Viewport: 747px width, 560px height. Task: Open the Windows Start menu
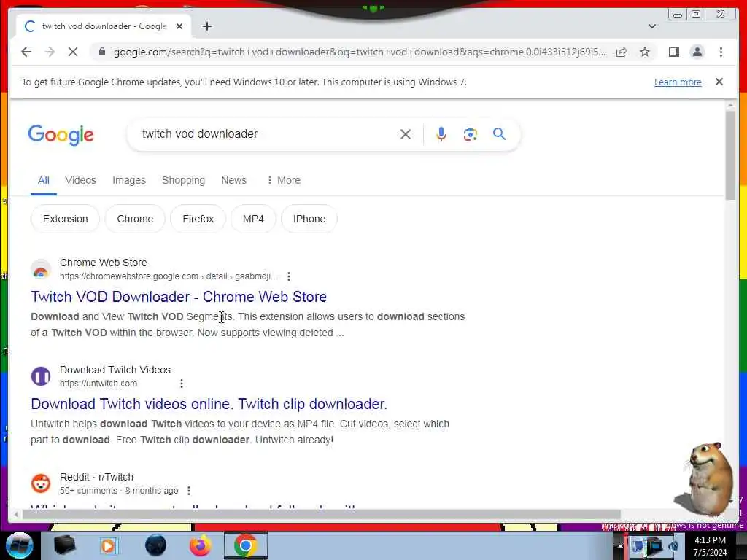[x=19, y=545]
